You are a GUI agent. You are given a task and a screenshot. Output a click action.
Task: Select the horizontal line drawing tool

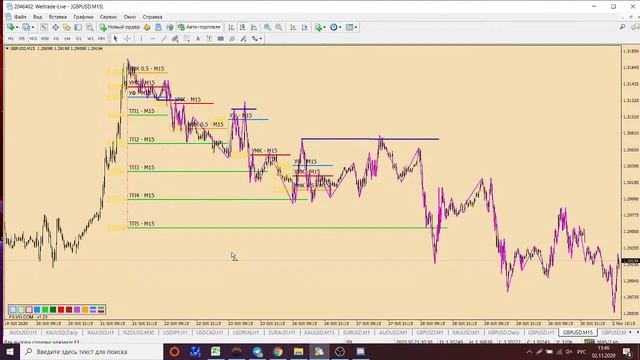pyautogui.click(x=153, y=39)
